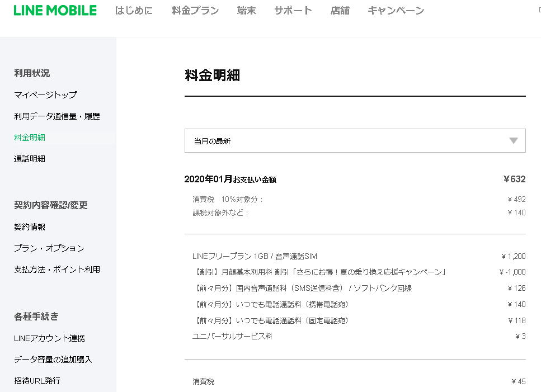Open プラン・オプション settings
Screen dimensions: 541x392
click(49, 248)
